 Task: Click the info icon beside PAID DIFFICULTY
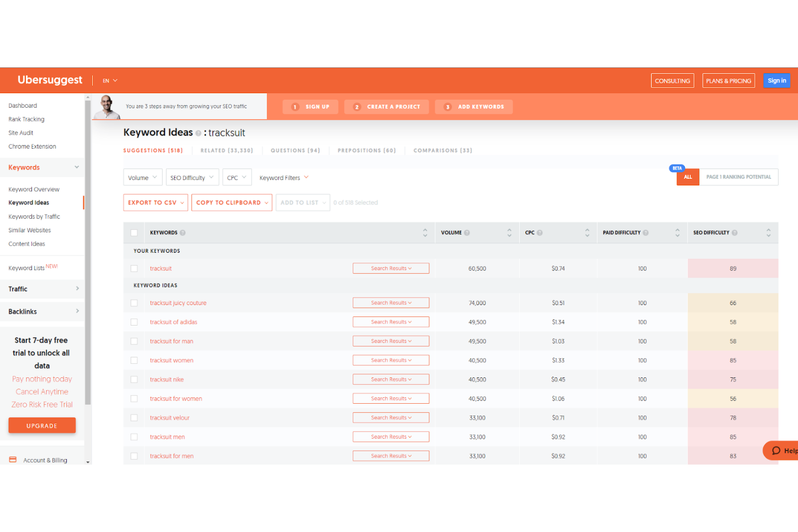(645, 232)
